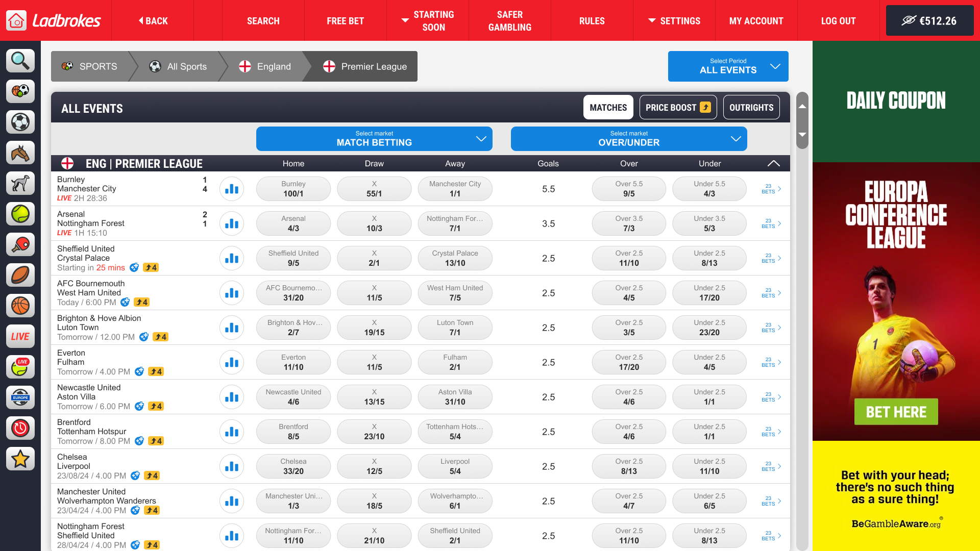The height and width of the screenshot is (551, 980).
Task: Select the football icon in sidebar
Action: click(20, 122)
